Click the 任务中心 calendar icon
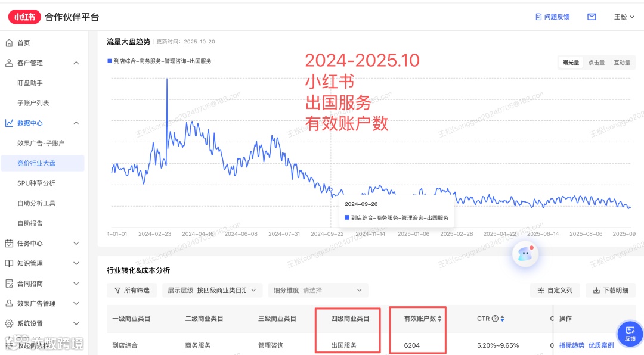This screenshot has width=644, height=355. [9, 244]
